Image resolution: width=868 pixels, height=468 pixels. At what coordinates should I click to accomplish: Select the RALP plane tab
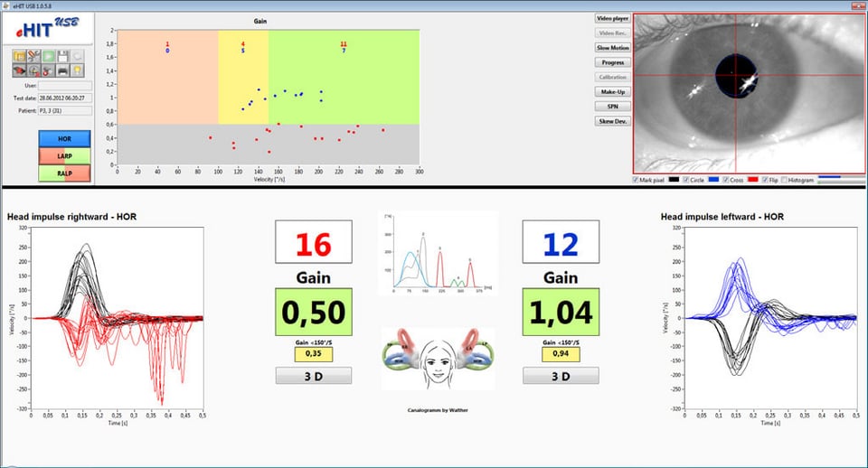coord(64,173)
